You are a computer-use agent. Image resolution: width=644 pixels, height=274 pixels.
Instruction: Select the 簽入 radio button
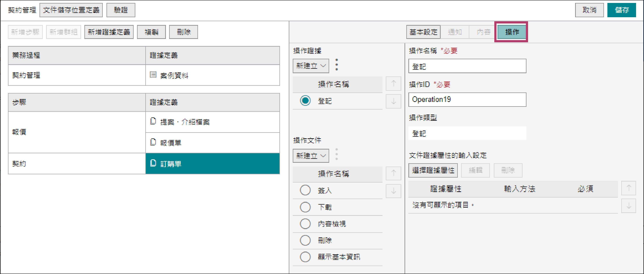pyautogui.click(x=305, y=190)
